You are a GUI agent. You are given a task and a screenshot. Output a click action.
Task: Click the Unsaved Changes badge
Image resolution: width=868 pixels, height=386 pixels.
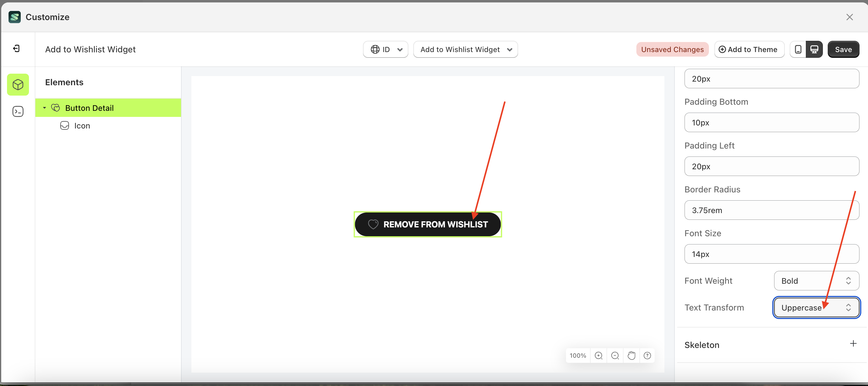(x=672, y=49)
